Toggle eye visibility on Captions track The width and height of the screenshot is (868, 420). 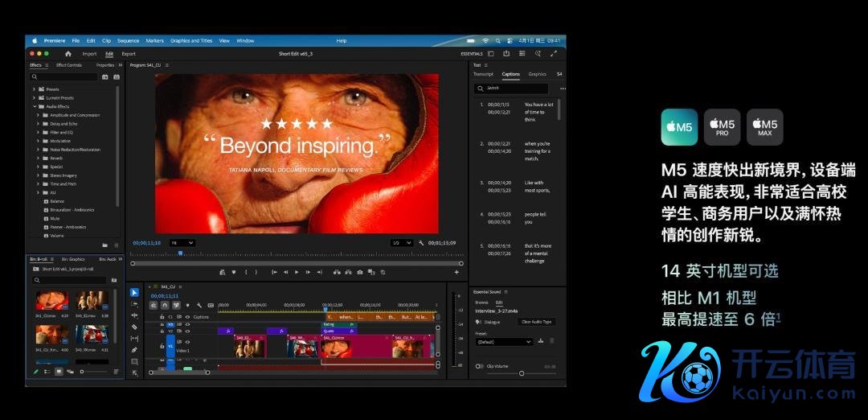[186, 317]
